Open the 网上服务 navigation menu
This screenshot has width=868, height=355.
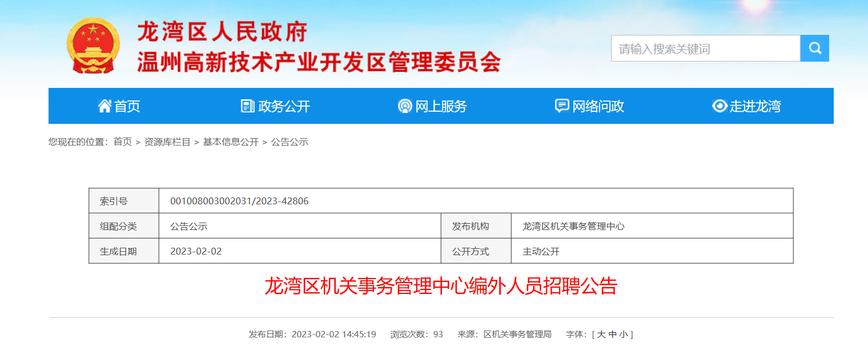coord(433,106)
